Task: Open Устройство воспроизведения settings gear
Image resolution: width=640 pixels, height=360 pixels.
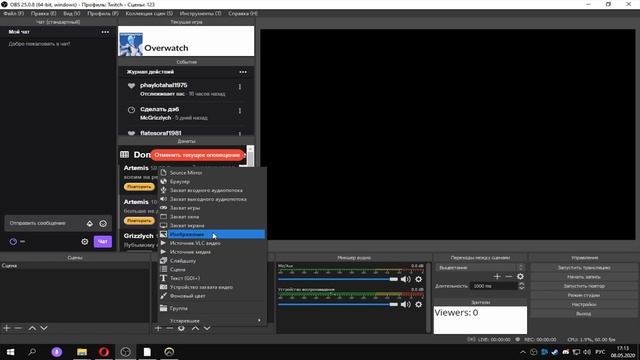Action: click(x=418, y=304)
